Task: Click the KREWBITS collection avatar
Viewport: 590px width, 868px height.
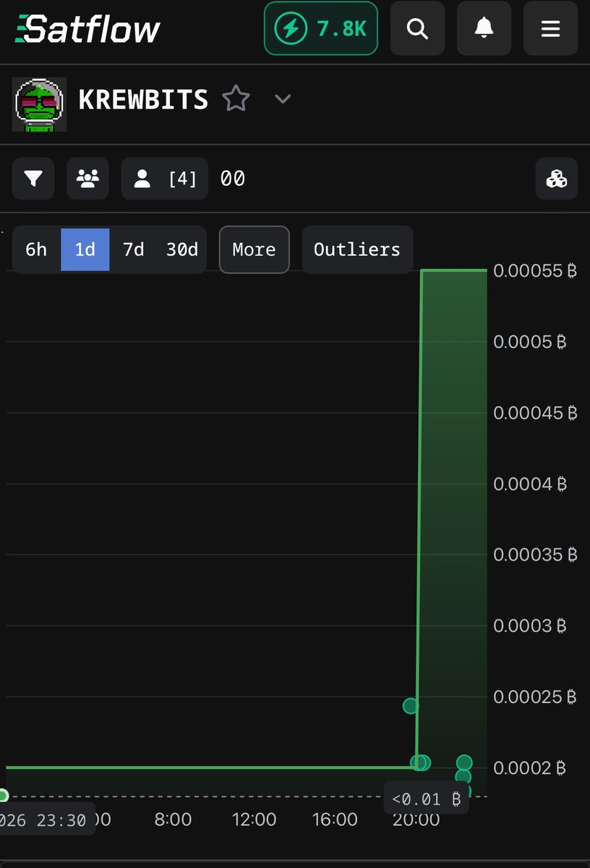Action: pos(40,104)
